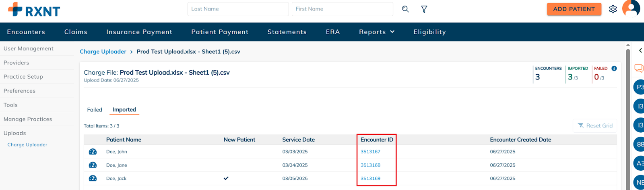The image size is (644, 190).
Task: Click the Last Name search field
Action: point(238,9)
